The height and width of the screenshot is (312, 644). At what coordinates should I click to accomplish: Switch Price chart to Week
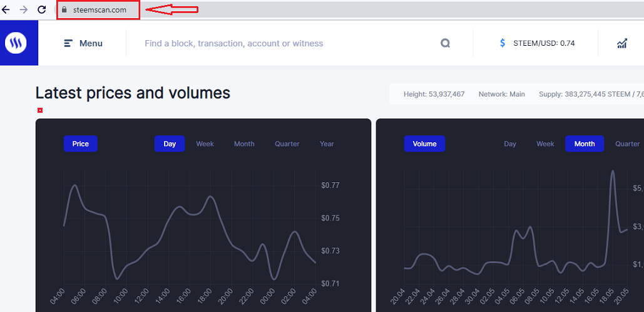[x=205, y=144]
